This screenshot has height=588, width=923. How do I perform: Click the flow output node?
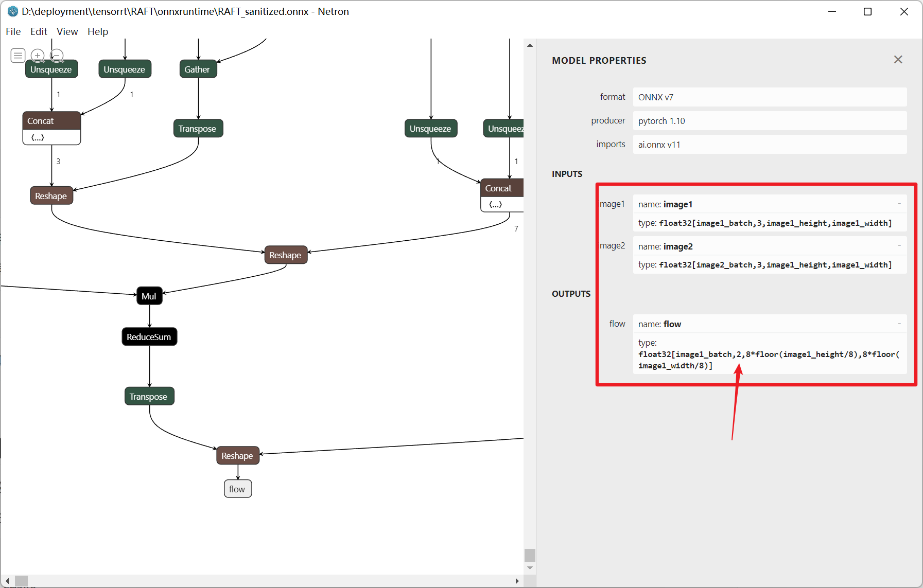click(238, 489)
